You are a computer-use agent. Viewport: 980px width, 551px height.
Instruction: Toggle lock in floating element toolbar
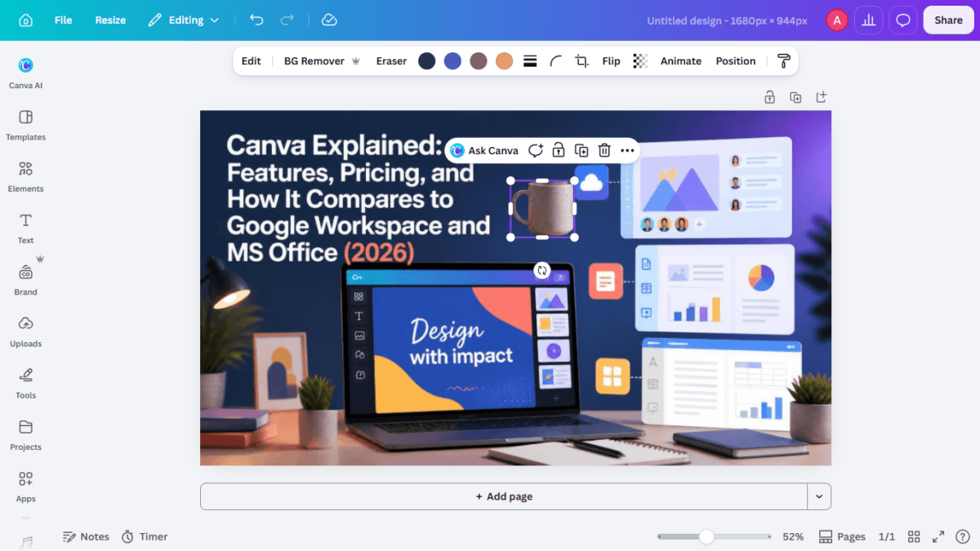(559, 150)
